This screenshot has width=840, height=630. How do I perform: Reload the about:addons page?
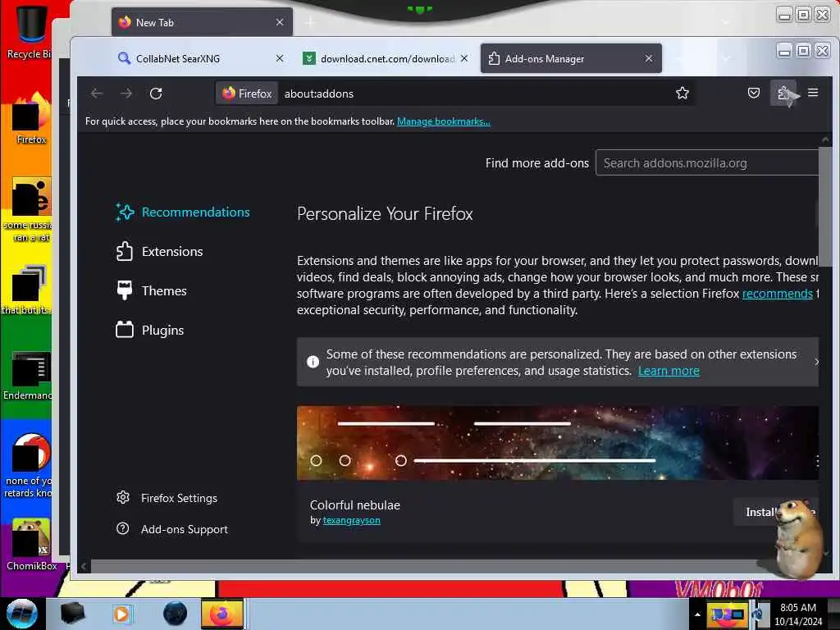coord(156,94)
